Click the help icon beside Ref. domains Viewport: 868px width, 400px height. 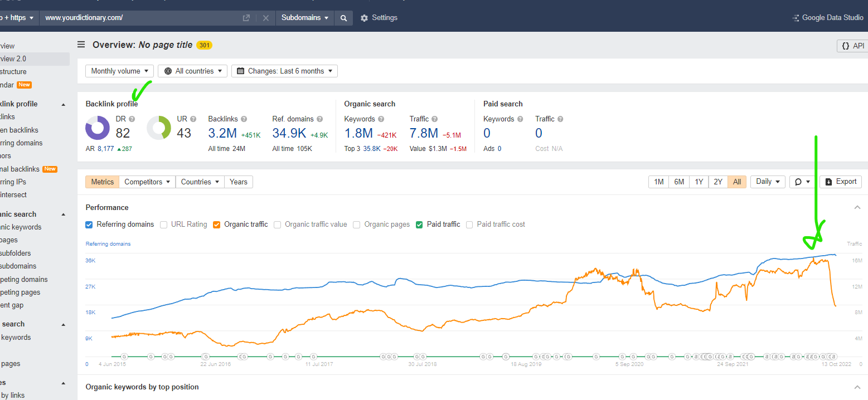319,119
